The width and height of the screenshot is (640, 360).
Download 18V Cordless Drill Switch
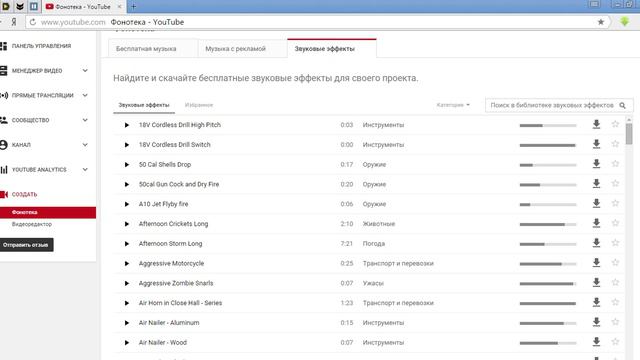(x=596, y=144)
